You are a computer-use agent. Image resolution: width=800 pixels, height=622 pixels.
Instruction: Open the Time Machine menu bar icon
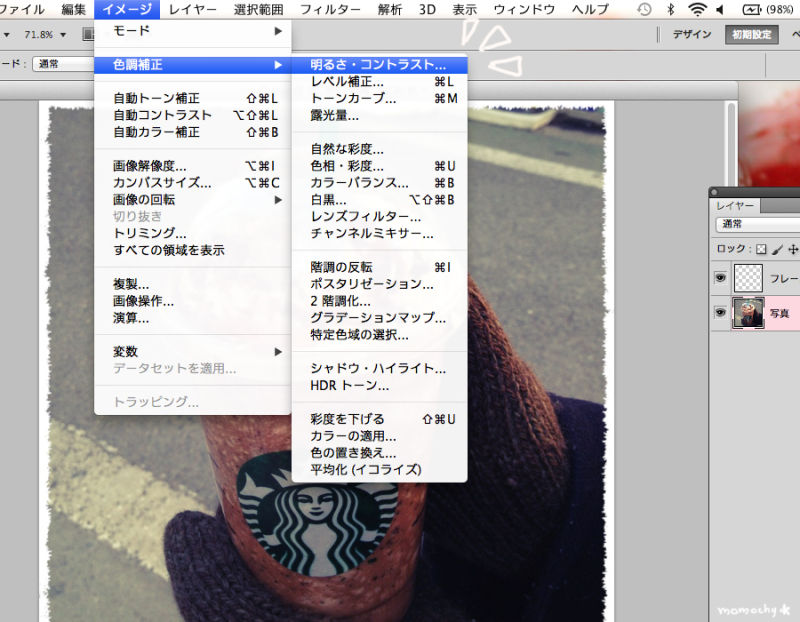(644, 9)
